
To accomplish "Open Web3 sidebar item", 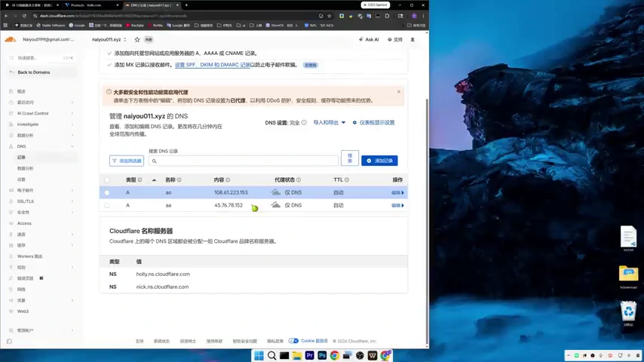I will [x=23, y=311].
